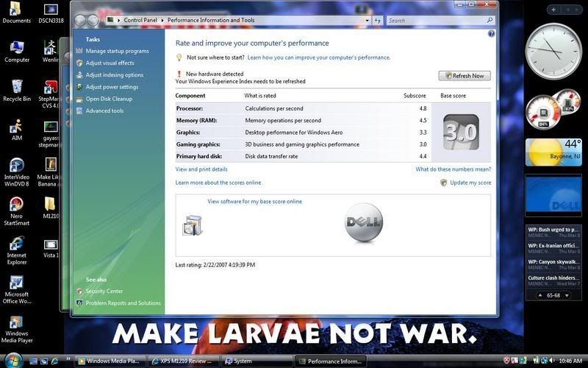Show previous headlines in feed gadget
This screenshot has width=588, height=368.
[x=540, y=296]
